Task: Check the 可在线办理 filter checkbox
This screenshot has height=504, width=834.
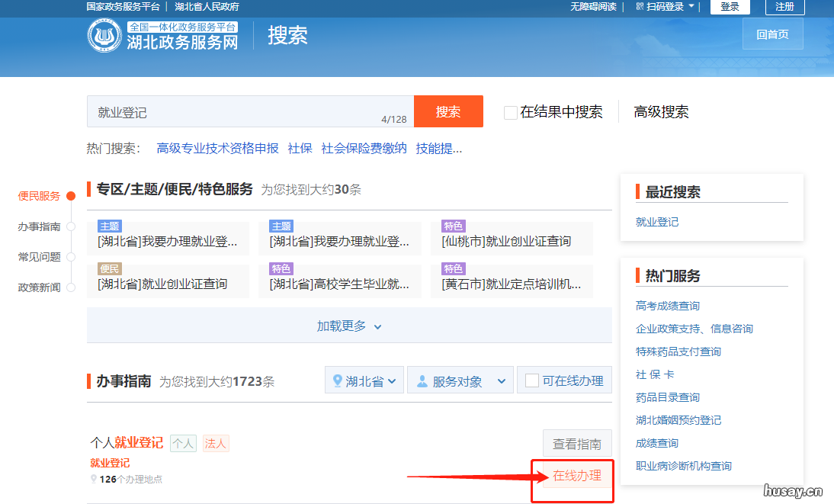Action: [533, 379]
